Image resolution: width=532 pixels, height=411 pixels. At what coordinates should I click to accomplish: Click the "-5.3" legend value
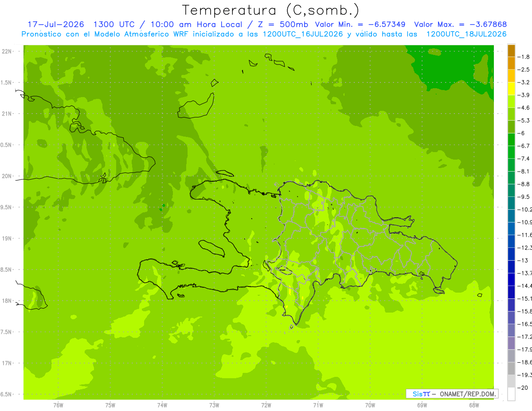click(x=524, y=121)
